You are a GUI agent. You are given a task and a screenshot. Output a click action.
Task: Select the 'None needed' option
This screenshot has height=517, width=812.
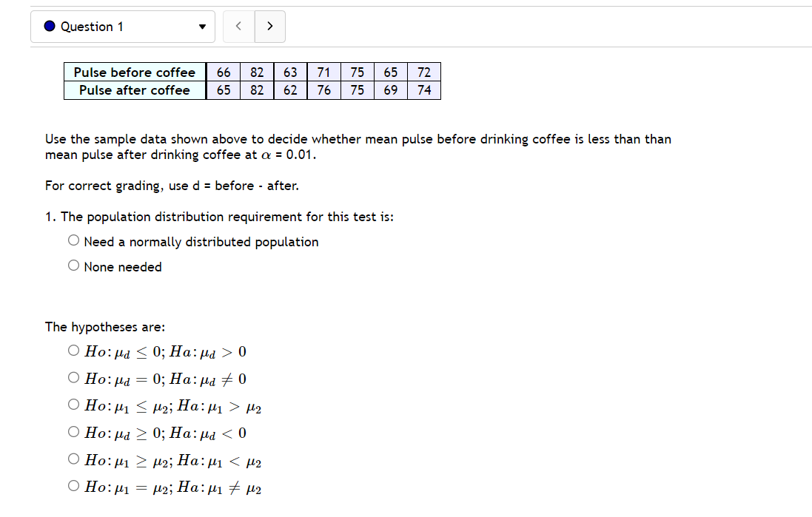[x=73, y=265]
